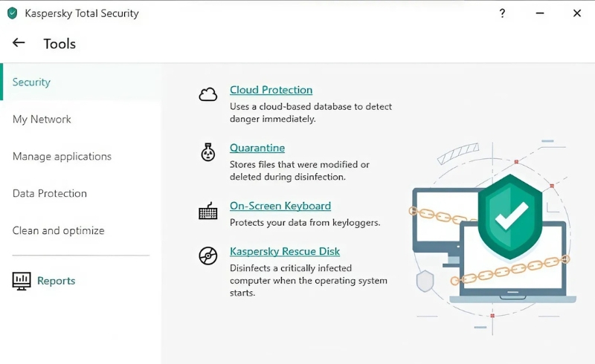This screenshot has width=595, height=364.
Task: Open help with the question mark icon
Action: point(502,13)
